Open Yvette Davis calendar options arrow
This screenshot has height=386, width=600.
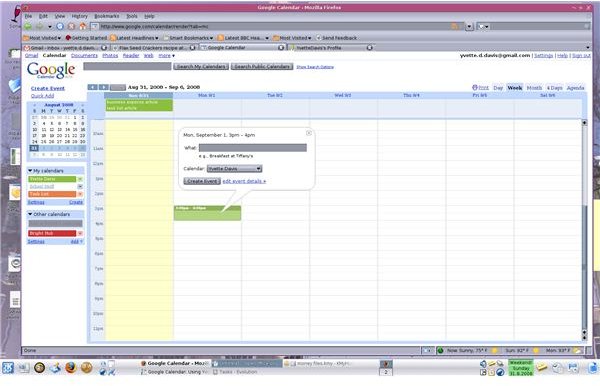(80, 179)
